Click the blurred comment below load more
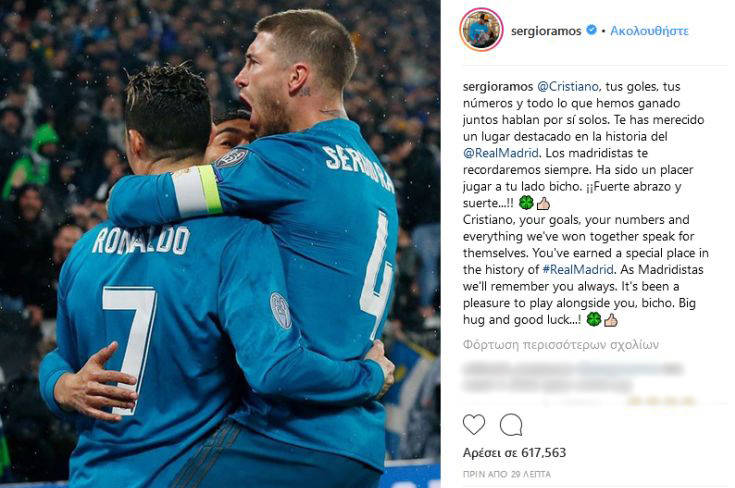Image resolution: width=735 pixels, height=488 pixels. [572, 377]
